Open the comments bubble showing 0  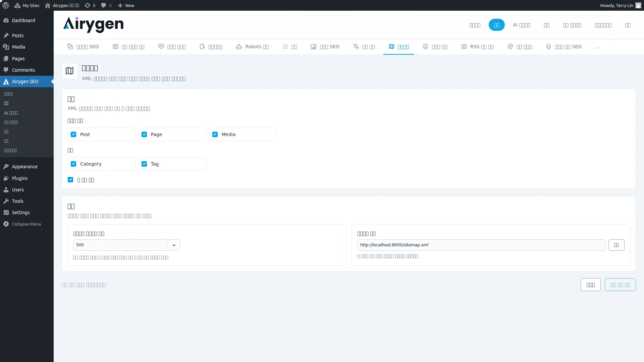click(x=106, y=5)
